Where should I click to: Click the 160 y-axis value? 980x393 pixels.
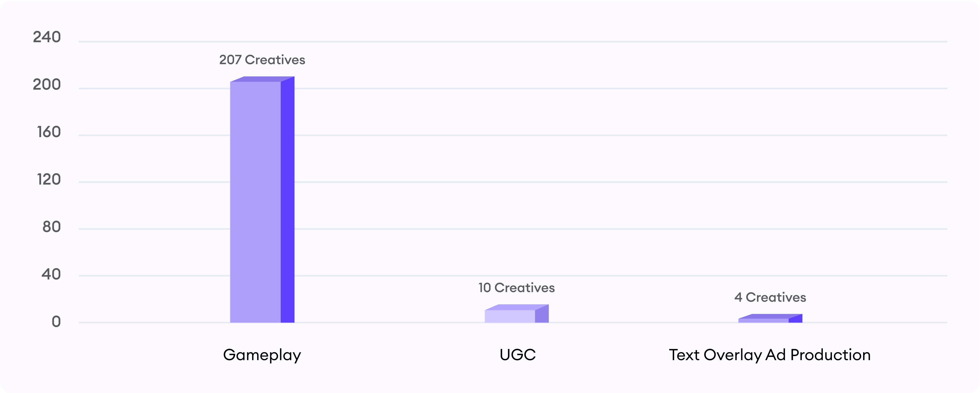pyautogui.click(x=49, y=132)
